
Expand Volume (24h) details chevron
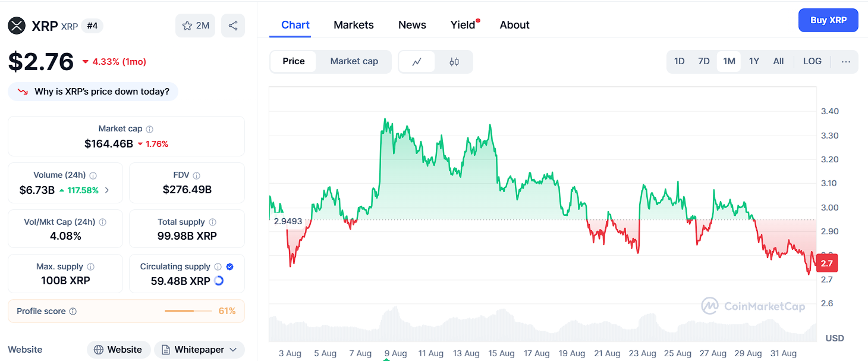point(107,190)
